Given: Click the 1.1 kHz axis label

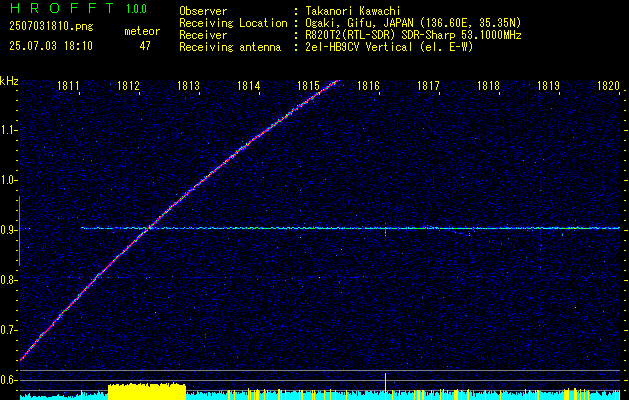Looking at the screenshot, I should pos(8,130).
